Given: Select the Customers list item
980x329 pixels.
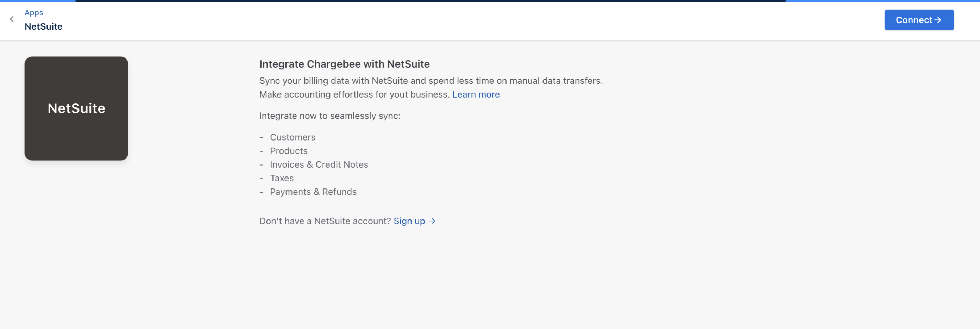Looking at the screenshot, I should 293,137.
